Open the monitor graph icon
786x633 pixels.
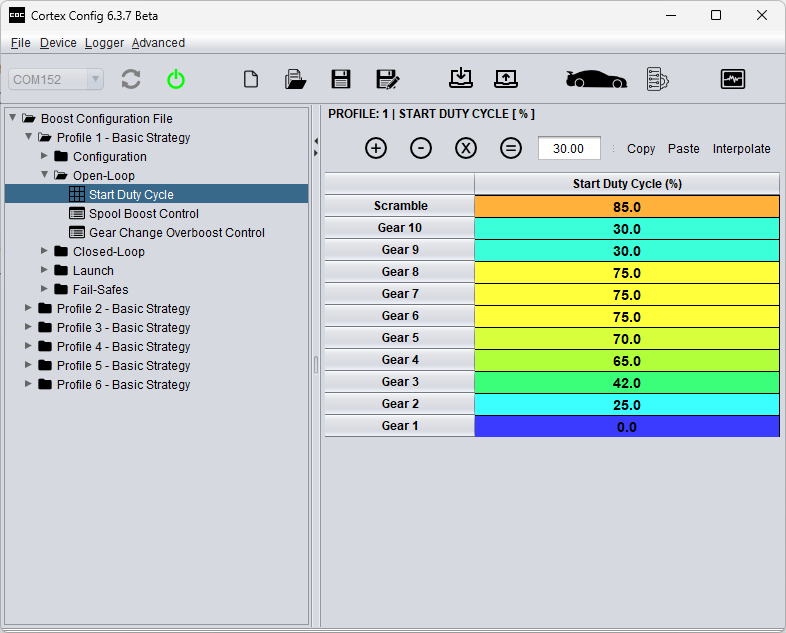tap(733, 79)
